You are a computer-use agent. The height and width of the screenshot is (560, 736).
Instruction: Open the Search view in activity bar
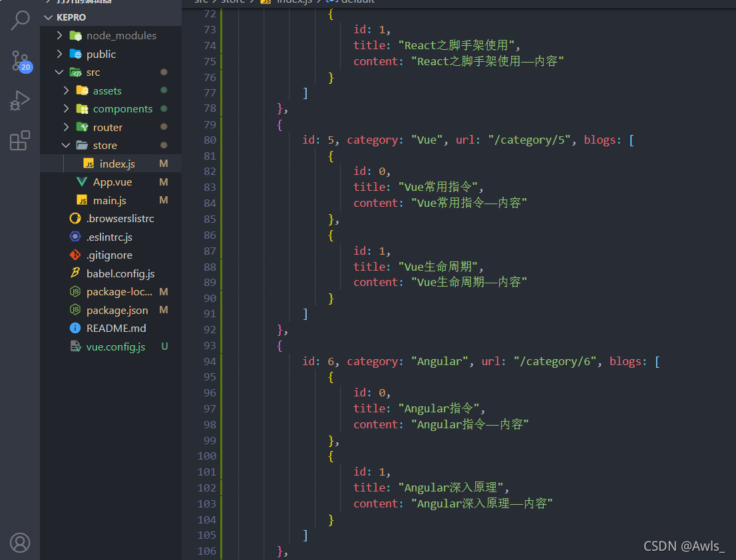click(20, 21)
